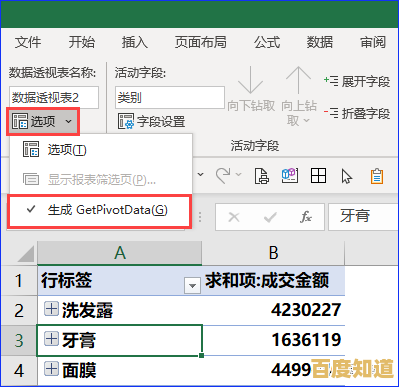Open the 行标签 filter dropdown
This screenshot has height=387, width=399.
[x=192, y=286]
